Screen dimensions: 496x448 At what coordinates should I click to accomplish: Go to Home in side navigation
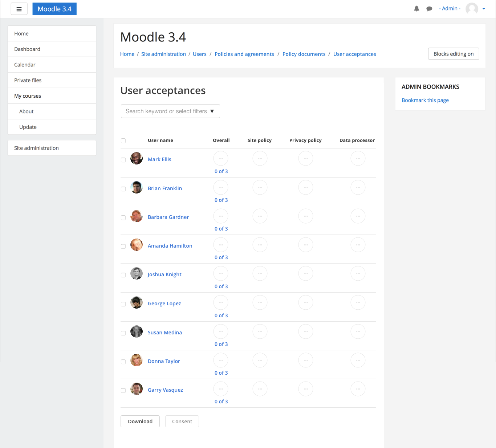[x=52, y=33]
